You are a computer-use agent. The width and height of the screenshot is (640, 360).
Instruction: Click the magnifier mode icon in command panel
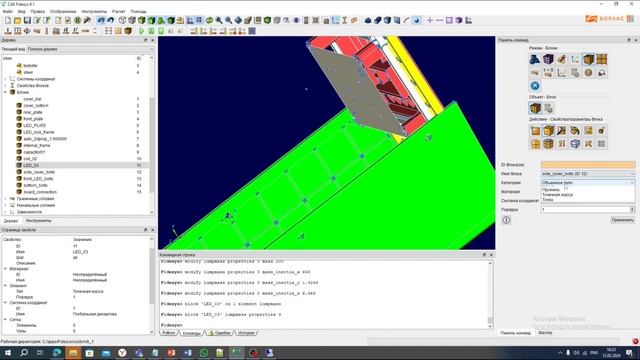coord(602,73)
